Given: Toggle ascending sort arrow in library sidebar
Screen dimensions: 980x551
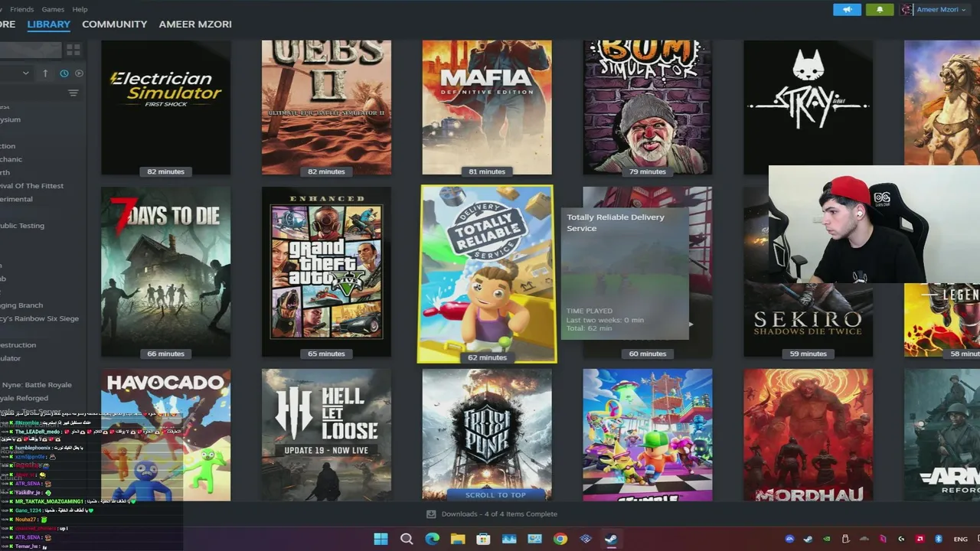Looking at the screenshot, I should 45,73.
